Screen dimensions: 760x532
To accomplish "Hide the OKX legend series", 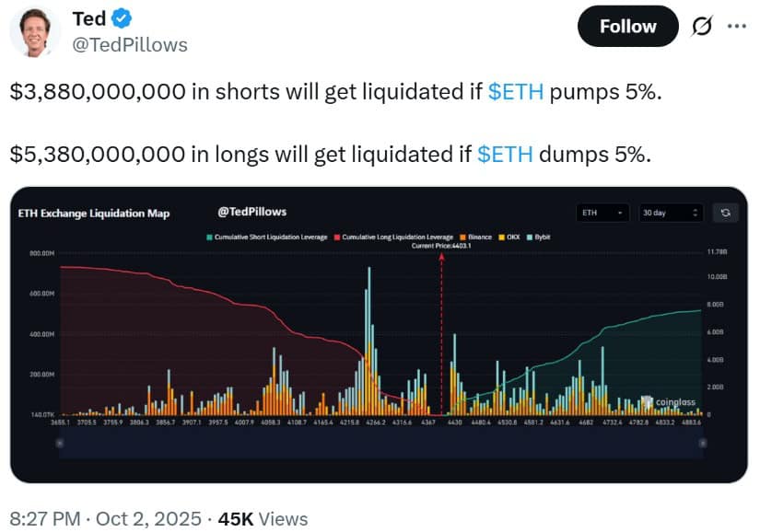I will [x=510, y=237].
